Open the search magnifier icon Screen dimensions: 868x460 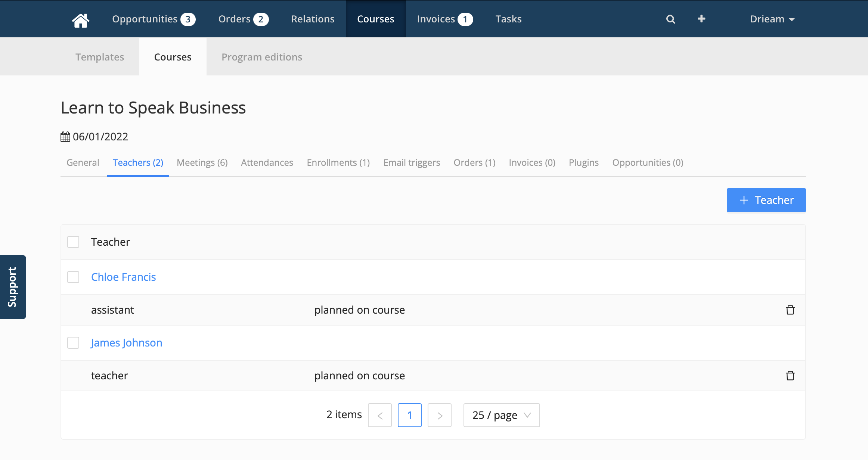coord(670,19)
